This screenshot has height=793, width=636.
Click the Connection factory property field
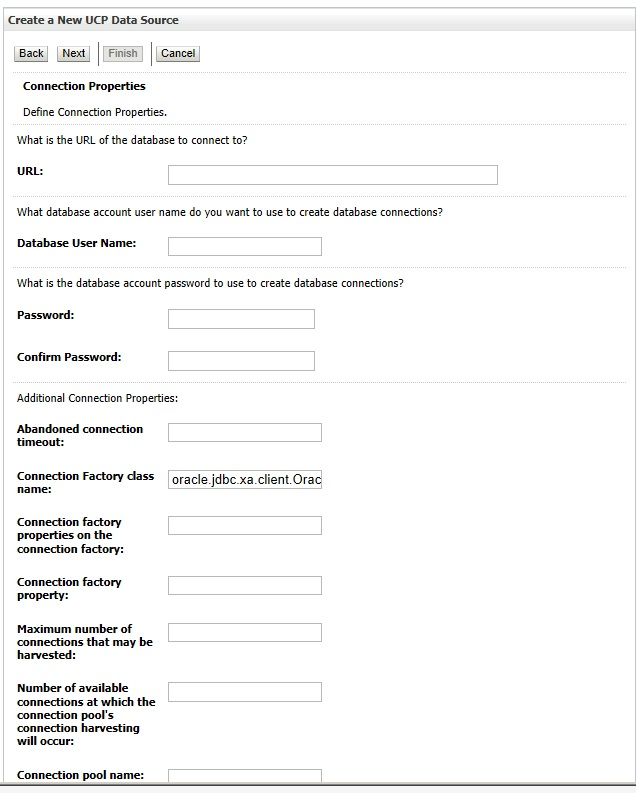[x=244, y=585]
